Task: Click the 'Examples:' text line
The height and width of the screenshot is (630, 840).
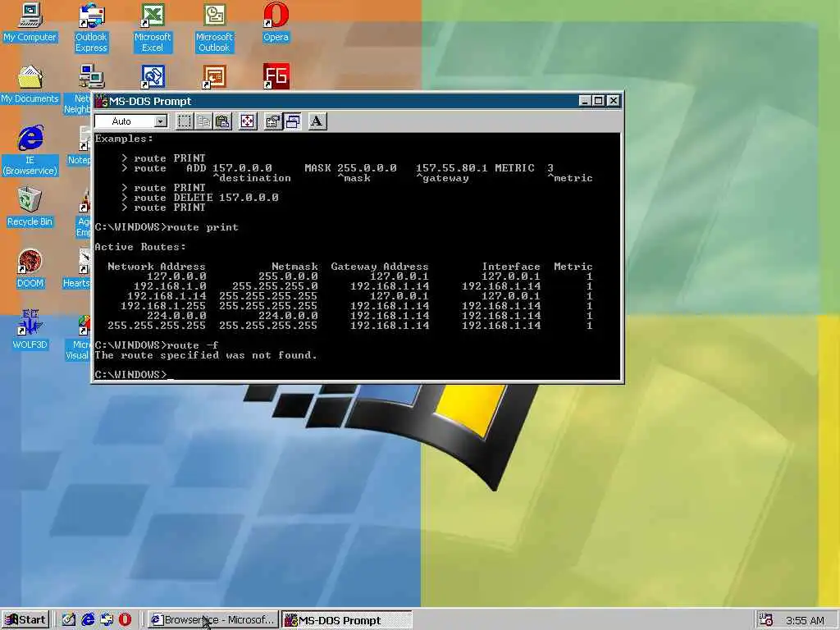Action: pyautogui.click(x=124, y=139)
